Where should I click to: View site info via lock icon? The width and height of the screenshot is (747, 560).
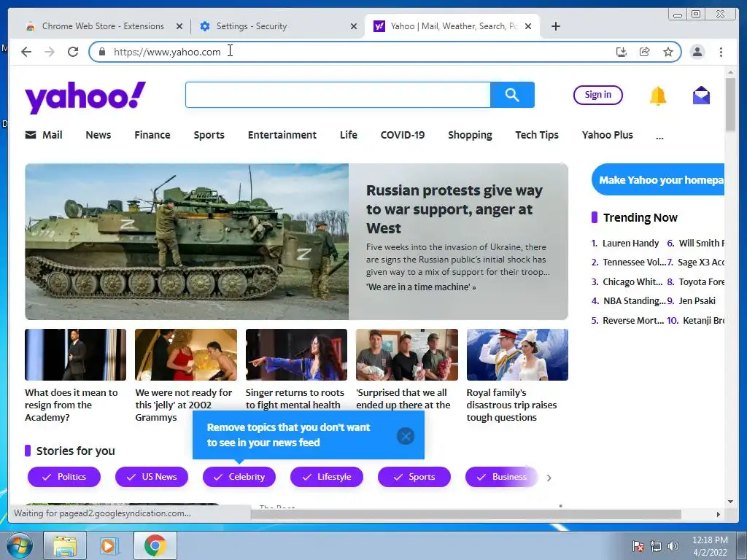coord(101,52)
